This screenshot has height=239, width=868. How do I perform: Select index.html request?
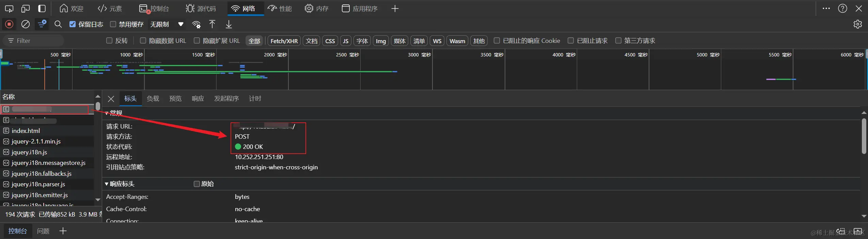click(47, 131)
